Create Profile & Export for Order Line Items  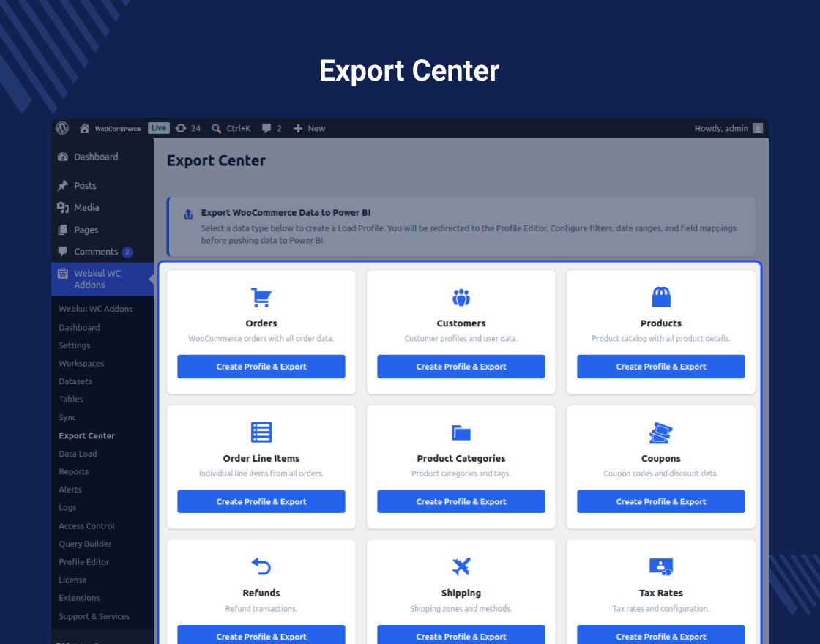pos(261,501)
